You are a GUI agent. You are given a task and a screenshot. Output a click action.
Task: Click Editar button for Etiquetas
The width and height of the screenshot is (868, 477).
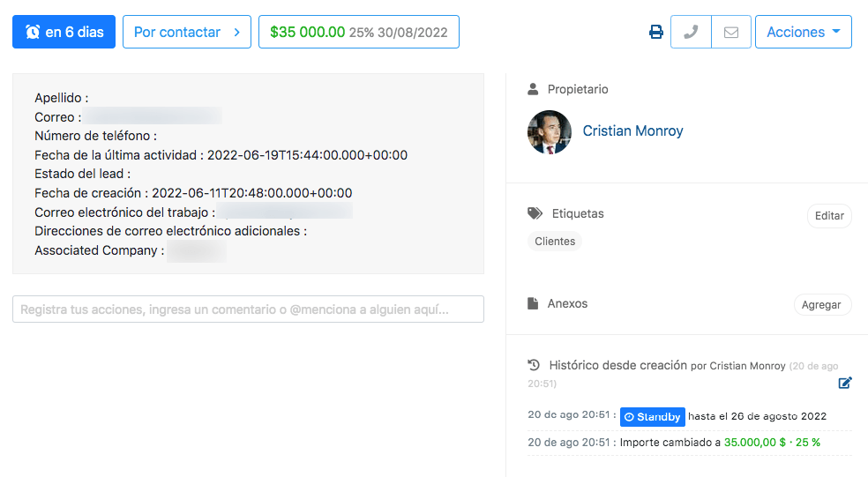click(829, 216)
